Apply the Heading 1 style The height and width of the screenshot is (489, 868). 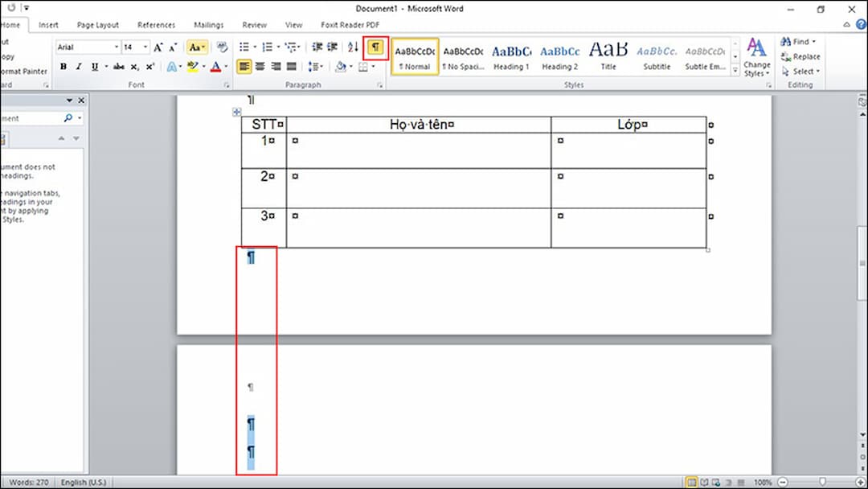[511, 56]
